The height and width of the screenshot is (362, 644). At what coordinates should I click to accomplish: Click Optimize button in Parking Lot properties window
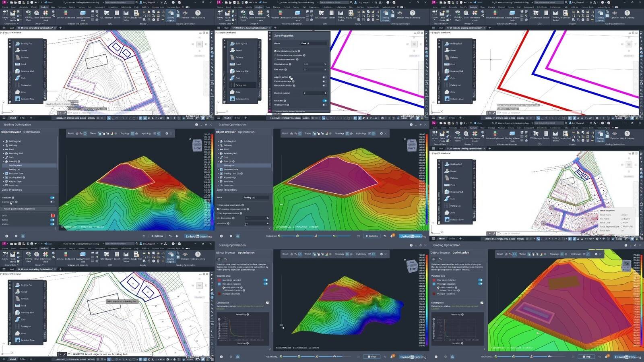coord(372,236)
